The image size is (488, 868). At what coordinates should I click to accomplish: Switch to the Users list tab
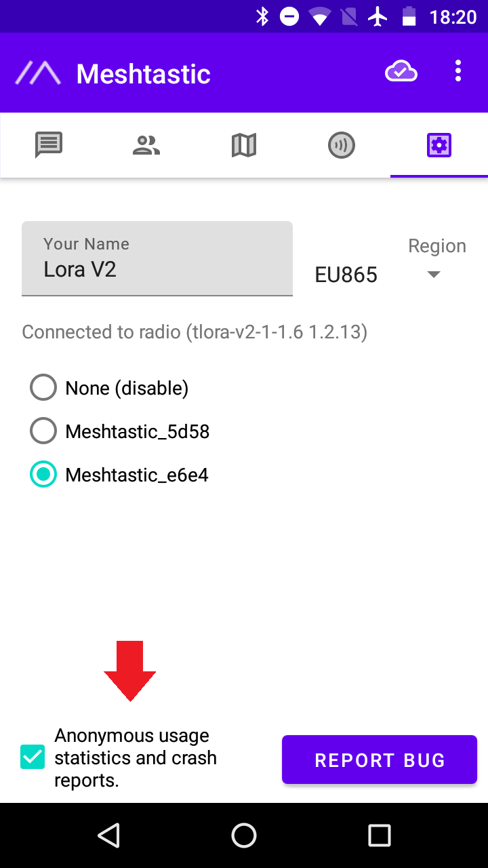click(x=146, y=145)
